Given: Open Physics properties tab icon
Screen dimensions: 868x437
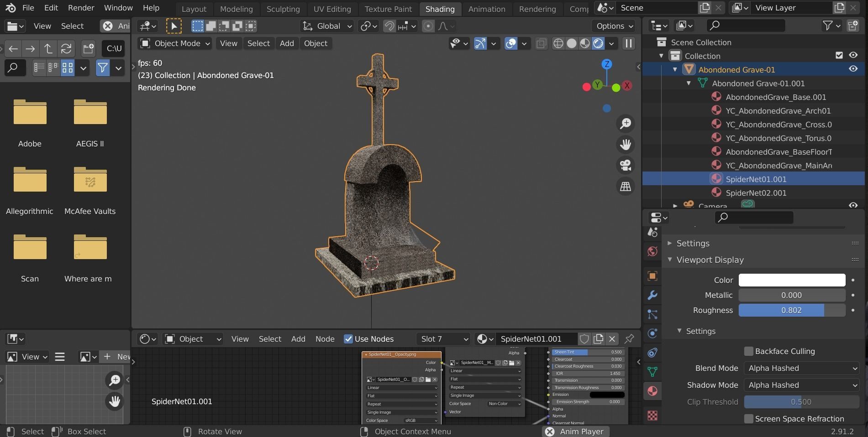Looking at the screenshot, I should [652, 333].
